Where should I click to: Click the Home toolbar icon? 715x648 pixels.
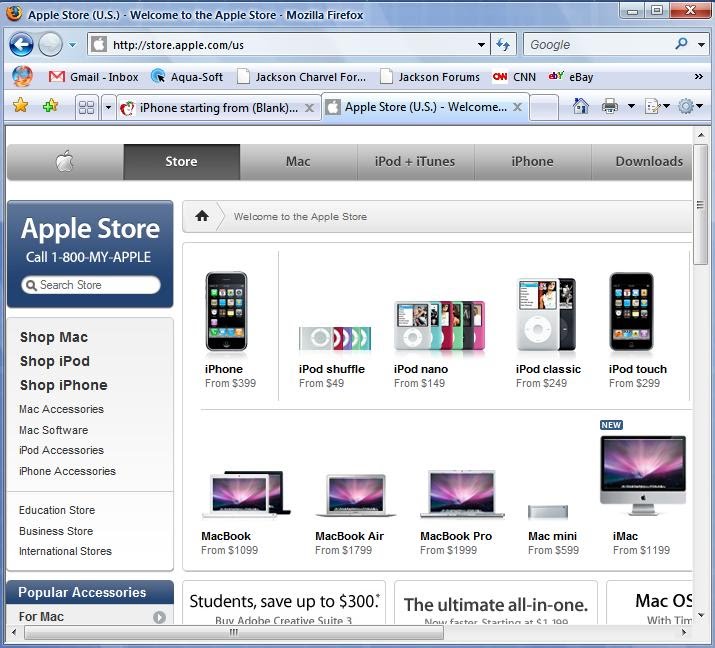click(580, 106)
